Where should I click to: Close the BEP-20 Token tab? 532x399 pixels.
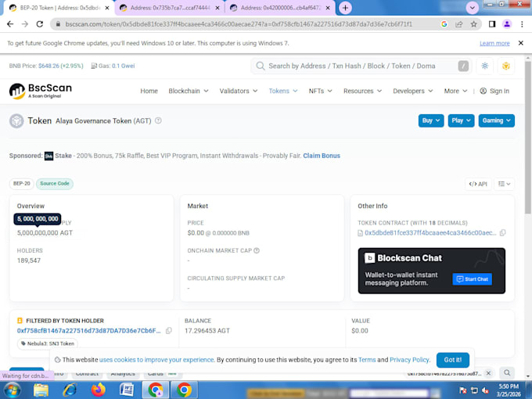(107, 8)
